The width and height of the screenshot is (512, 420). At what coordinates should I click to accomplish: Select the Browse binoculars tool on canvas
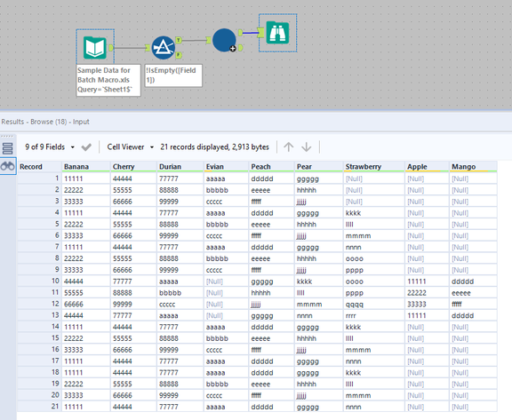[277, 33]
